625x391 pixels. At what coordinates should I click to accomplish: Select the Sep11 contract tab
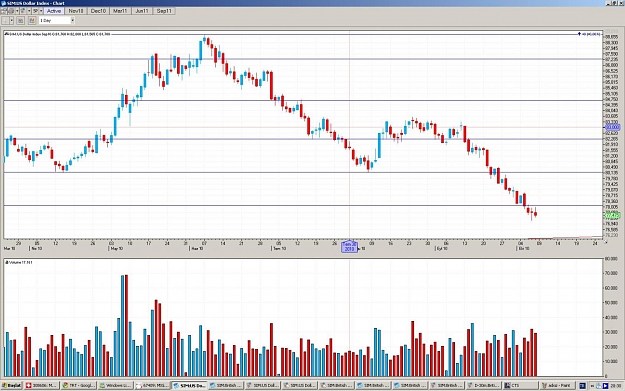pos(164,11)
